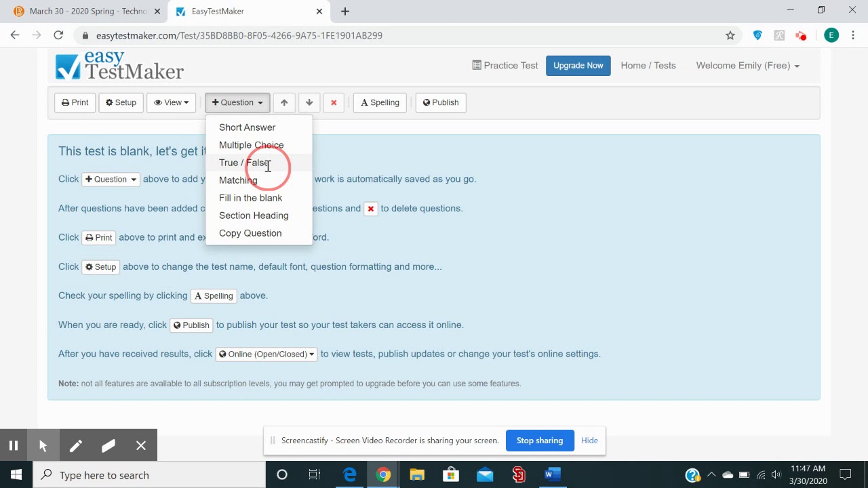The height and width of the screenshot is (488, 868).
Task: Select Fill in the blank option
Action: click(258, 198)
